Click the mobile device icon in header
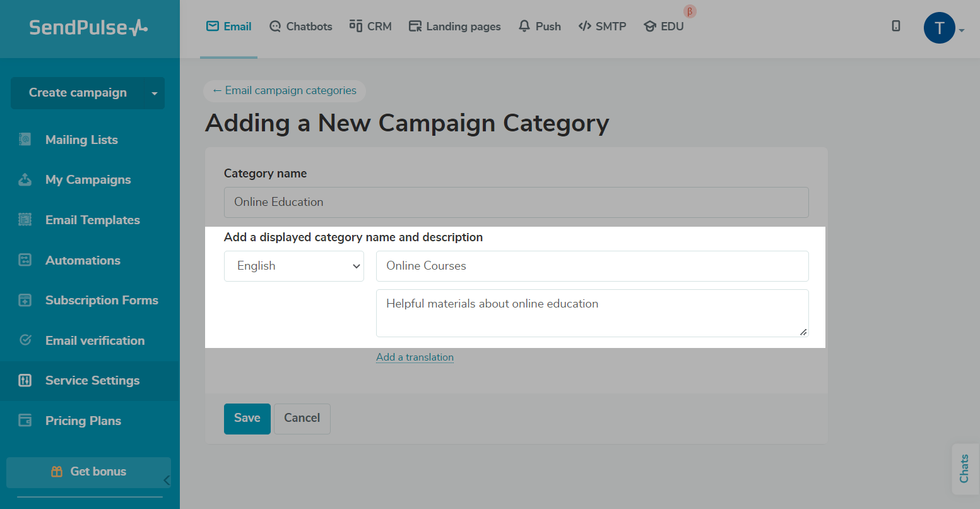The width and height of the screenshot is (980, 509). point(895,26)
